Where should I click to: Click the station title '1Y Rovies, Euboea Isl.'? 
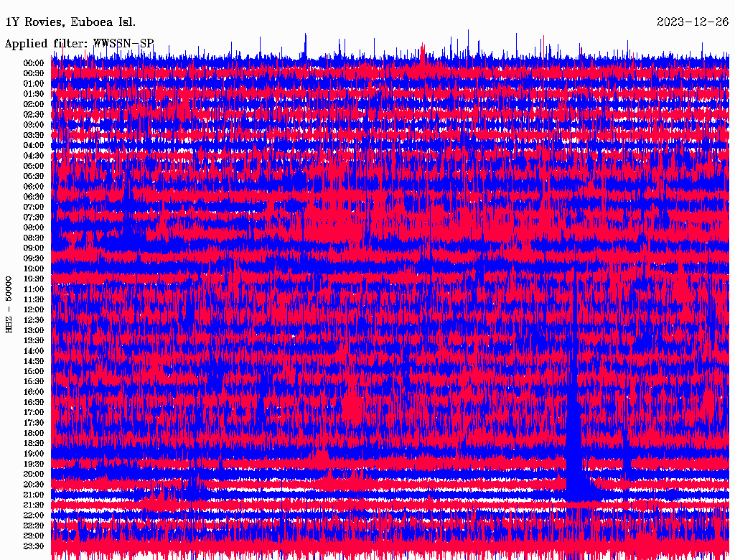70,22
